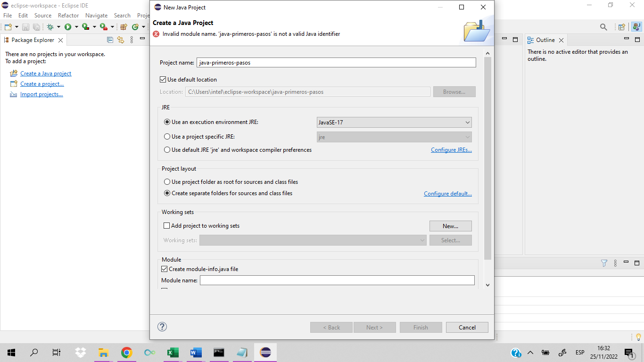Viewport: 644px width, 362px height.
Task: Open the JavaSE-17 execution environment dropdown
Action: [x=394, y=122]
